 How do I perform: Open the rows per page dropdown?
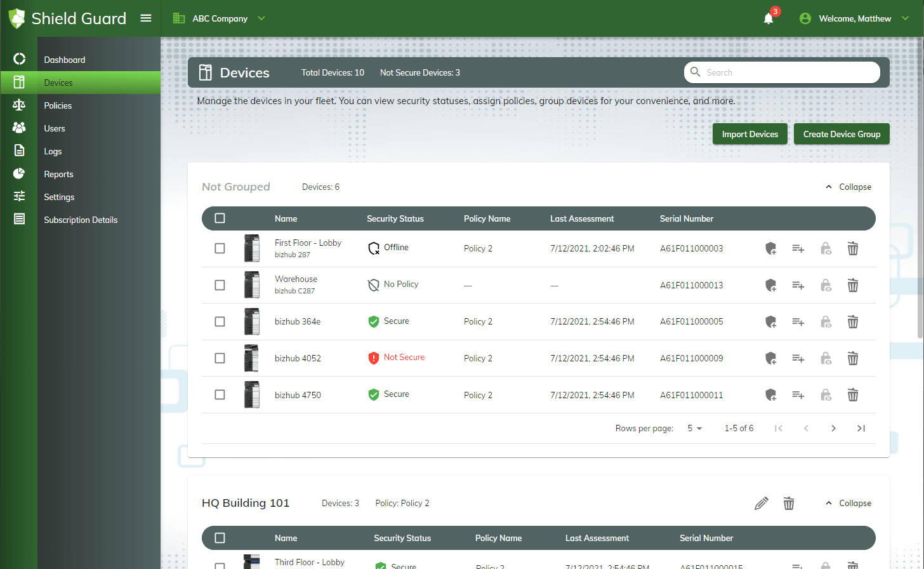coord(695,429)
